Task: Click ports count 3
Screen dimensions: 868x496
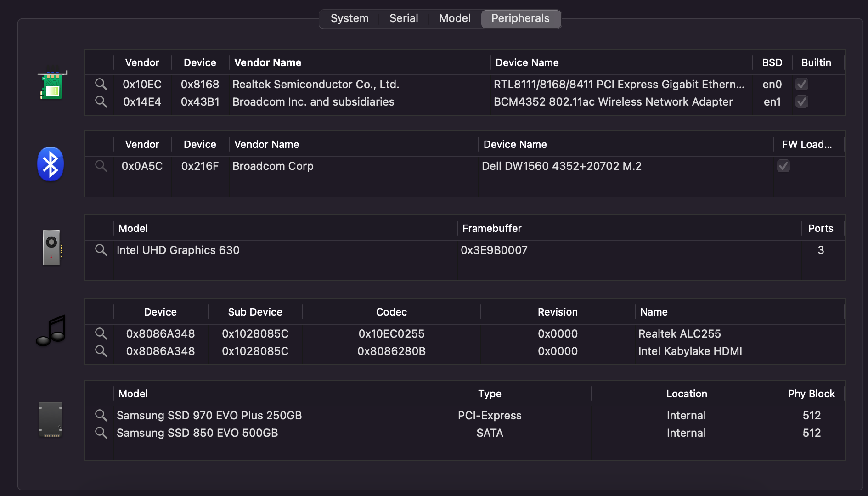Action: pyautogui.click(x=821, y=250)
